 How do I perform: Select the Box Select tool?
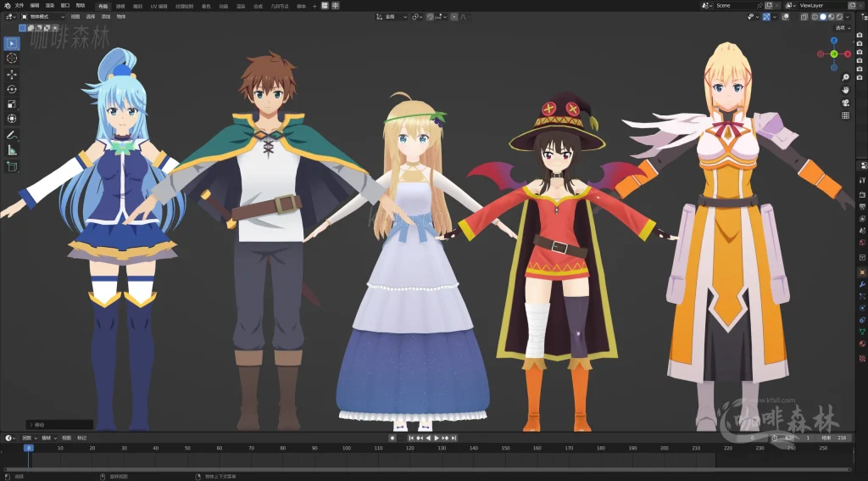coord(12,43)
